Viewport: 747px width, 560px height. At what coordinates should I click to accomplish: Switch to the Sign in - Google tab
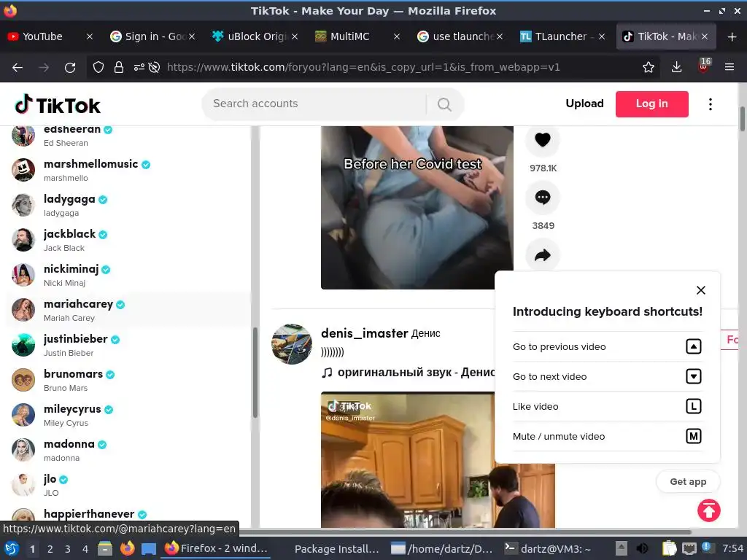[x=152, y=36]
